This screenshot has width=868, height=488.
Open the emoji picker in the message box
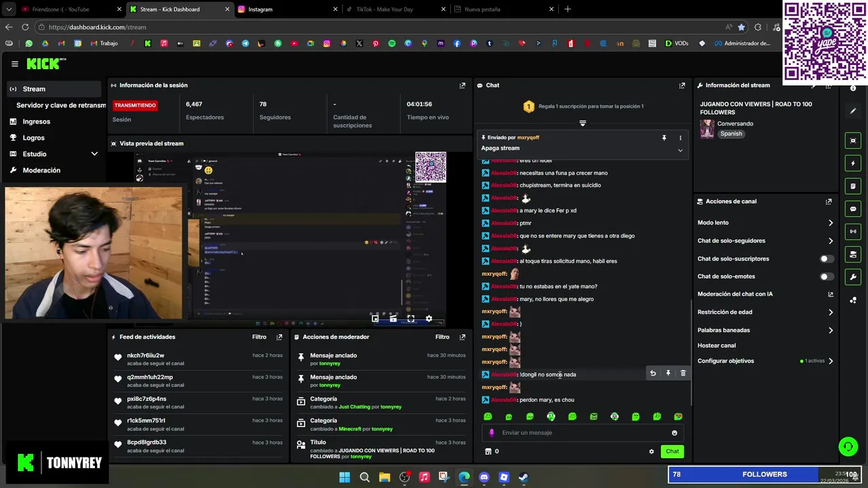pos(674,432)
